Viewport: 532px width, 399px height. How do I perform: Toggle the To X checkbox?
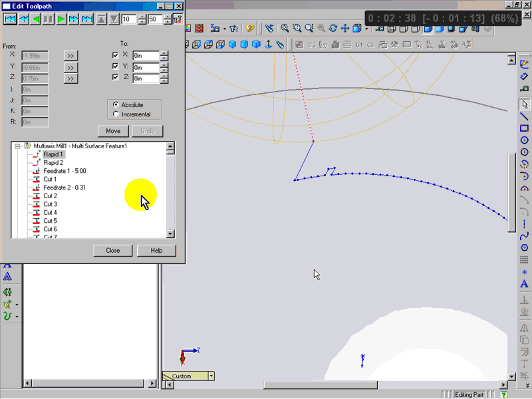click(115, 55)
